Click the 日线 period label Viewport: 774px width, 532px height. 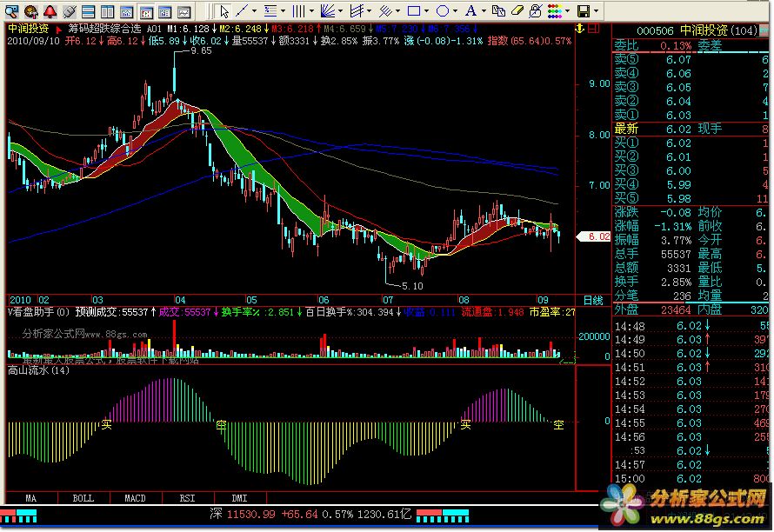[593, 300]
